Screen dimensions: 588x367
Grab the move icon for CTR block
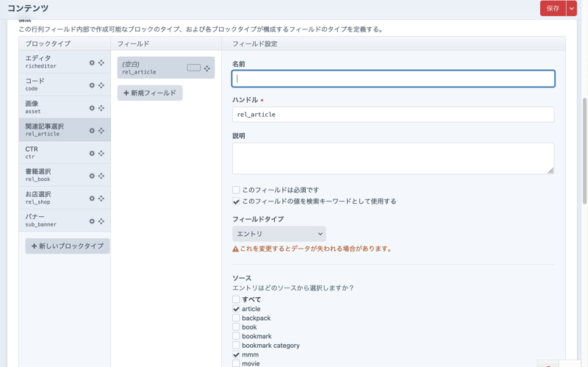101,154
